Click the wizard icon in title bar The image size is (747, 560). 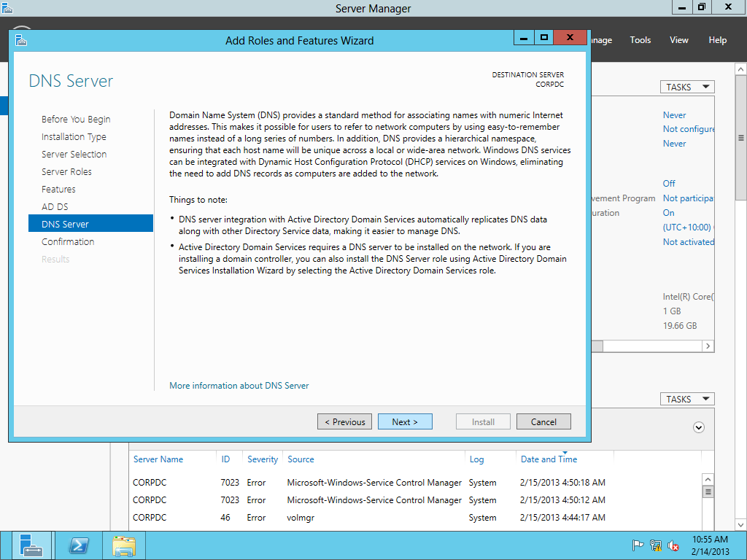pos(20,40)
